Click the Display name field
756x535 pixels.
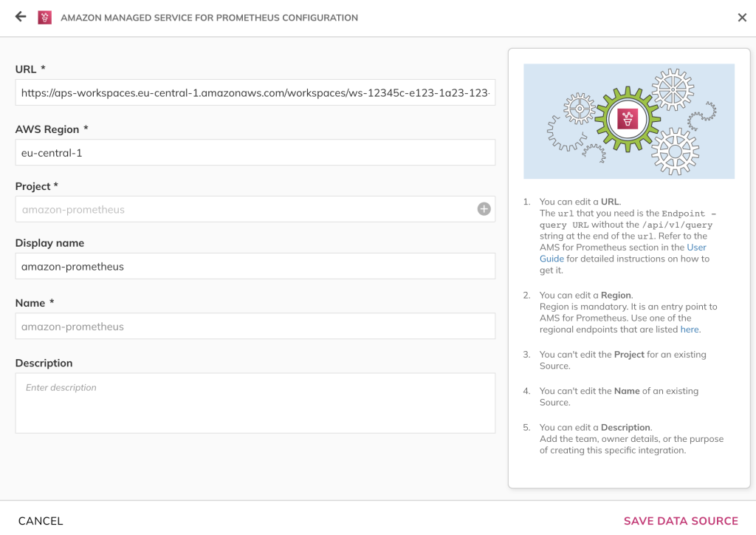pyautogui.click(x=255, y=267)
